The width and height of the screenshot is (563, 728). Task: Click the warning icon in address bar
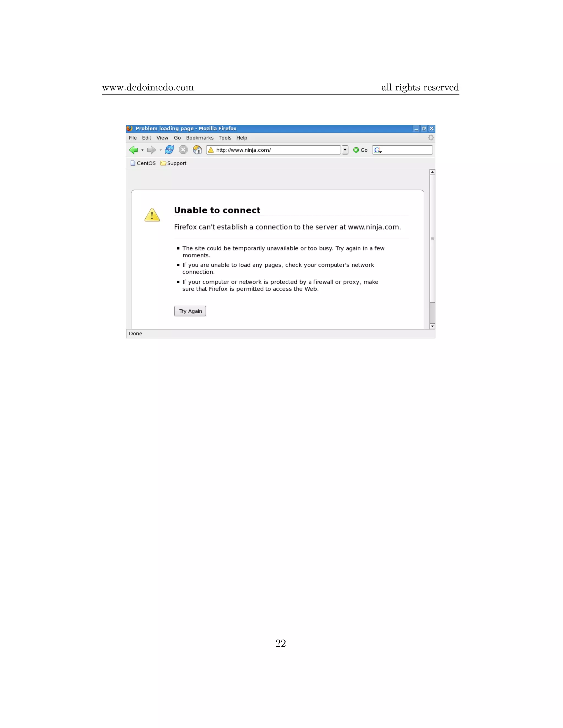coord(211,150)
